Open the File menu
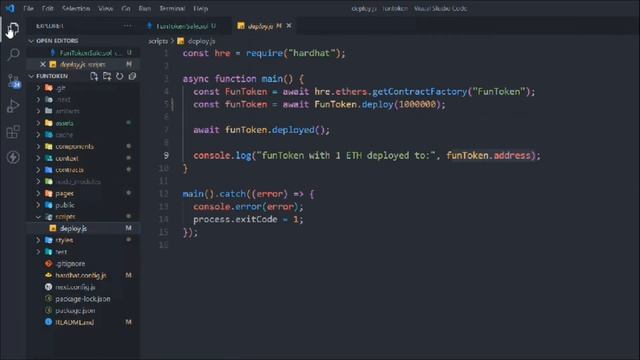Image resolution: width=640 pixels, height=360 pixels. (29, 8)
